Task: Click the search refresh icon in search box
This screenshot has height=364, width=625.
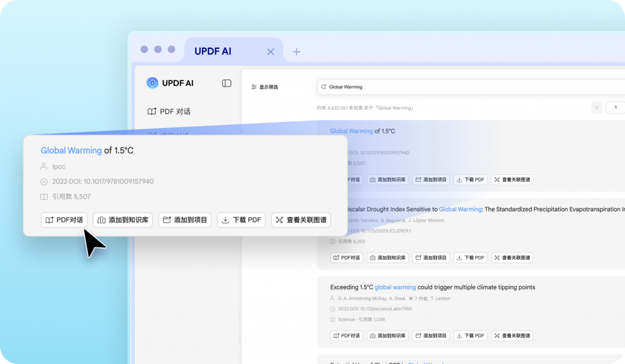Action: pos(323,87)
